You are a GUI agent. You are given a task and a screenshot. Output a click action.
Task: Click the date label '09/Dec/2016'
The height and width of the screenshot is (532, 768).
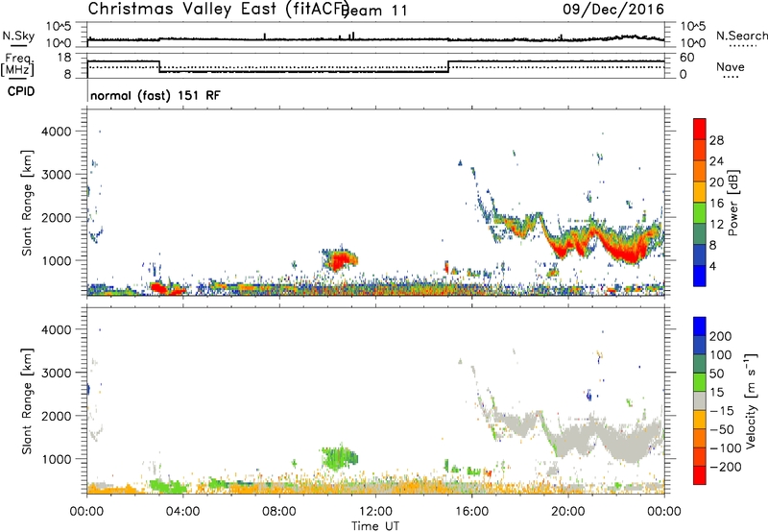613,10
